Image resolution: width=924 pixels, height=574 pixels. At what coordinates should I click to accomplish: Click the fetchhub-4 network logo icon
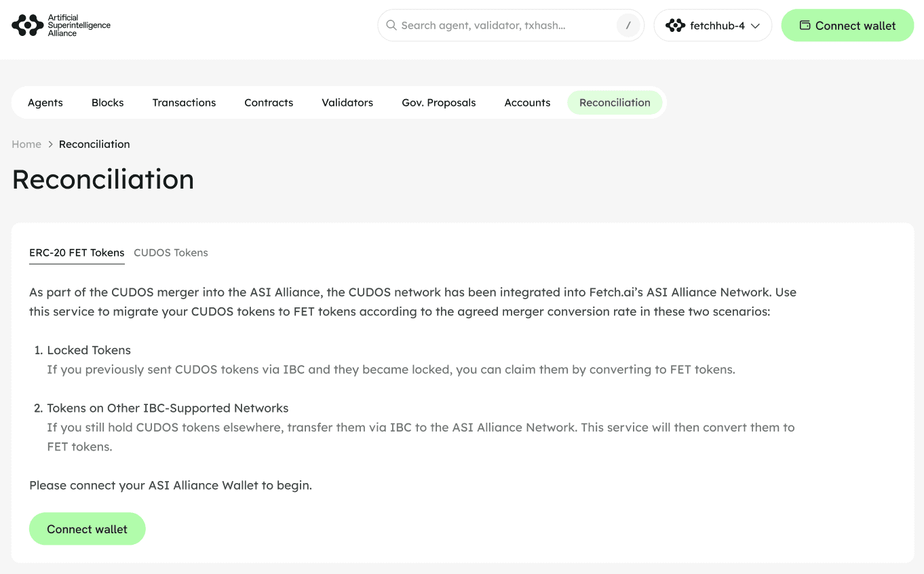click(675, 26)
